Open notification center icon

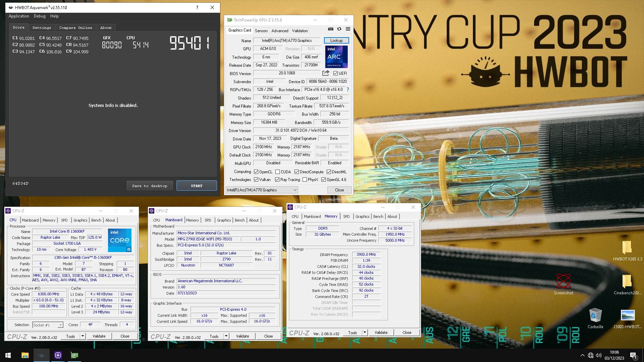pyautogui.click(x=633, y=355)
